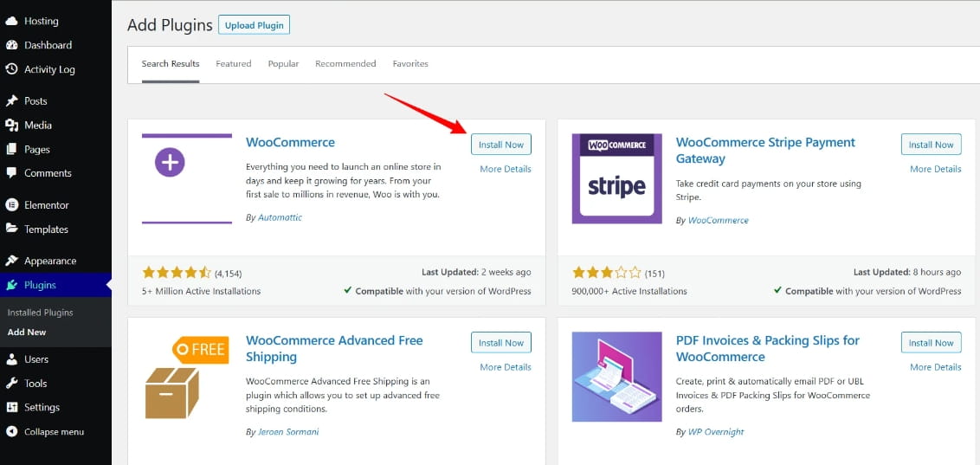Click the Activity Log clock icon
The width and height of the screenshot is (980, 465).
[x=11, y=69]
